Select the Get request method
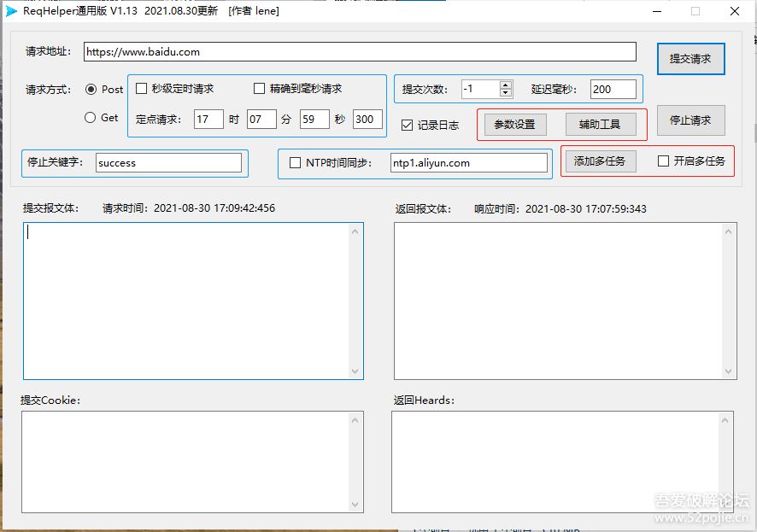The width and height of the screenshot is (757, 532). click(91, 117)
